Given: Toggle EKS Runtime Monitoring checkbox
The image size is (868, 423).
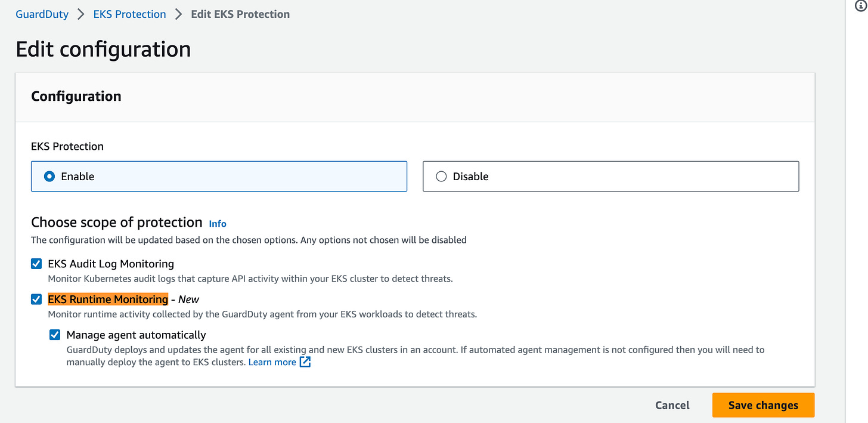Looking at the screenshot, I should [x=36, y=299].
